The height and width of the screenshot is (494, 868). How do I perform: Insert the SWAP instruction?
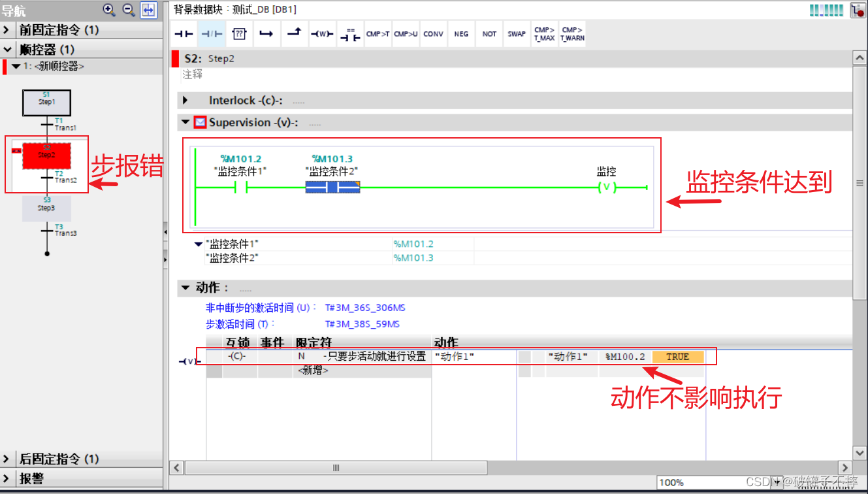517,34
